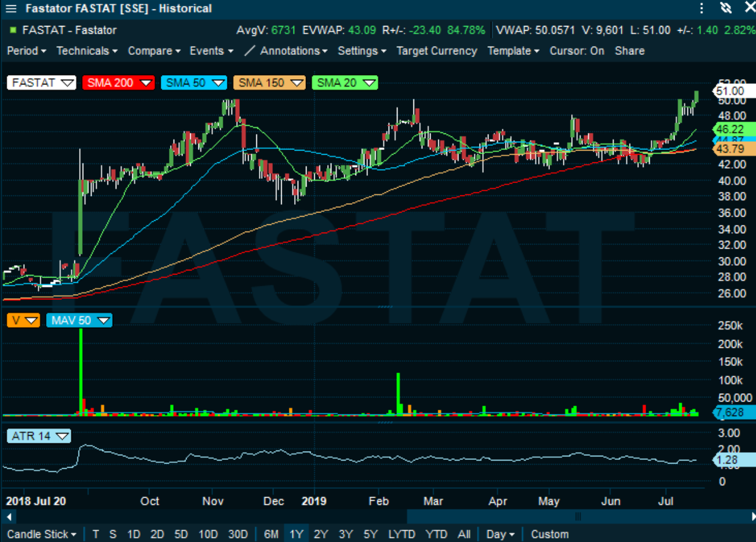
Task: Click the diagonal line icon beside Annotations
Action: coord(250,51)
